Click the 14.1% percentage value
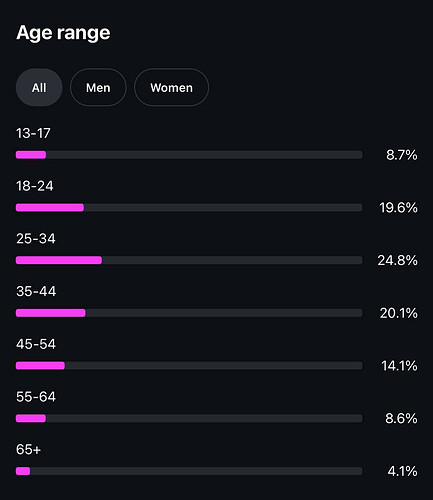The width and height of the screenshot is (433, 500). tap(399, 366)
